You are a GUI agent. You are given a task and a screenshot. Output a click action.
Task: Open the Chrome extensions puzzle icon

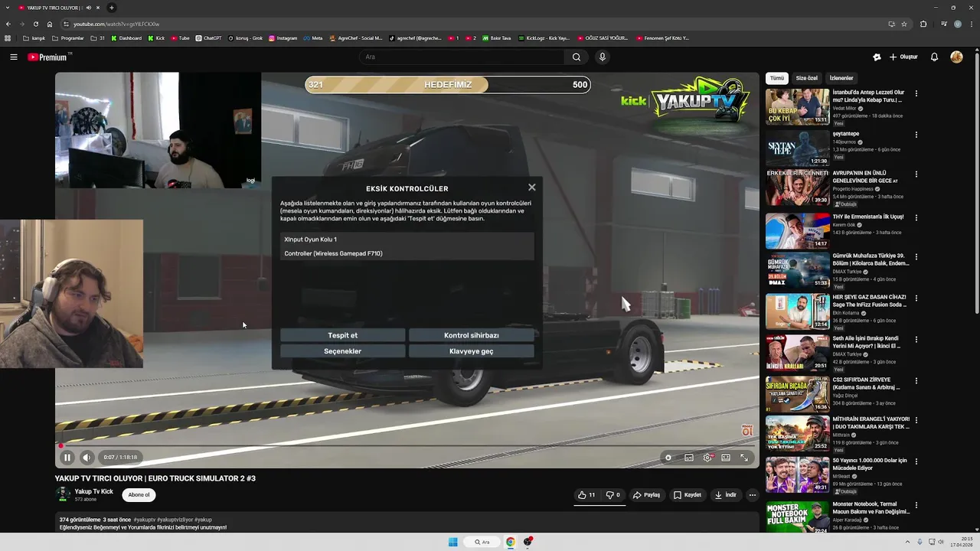[x=923, y=24]
